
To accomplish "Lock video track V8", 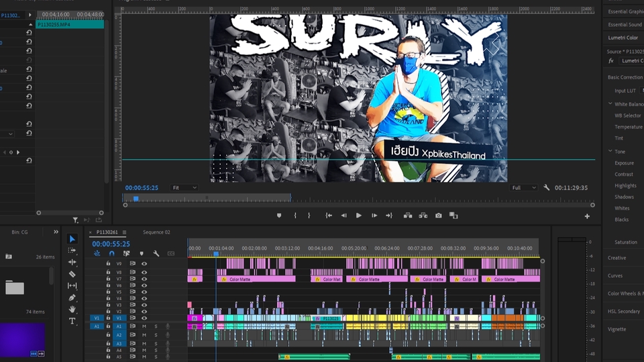I will coord(109,272).
